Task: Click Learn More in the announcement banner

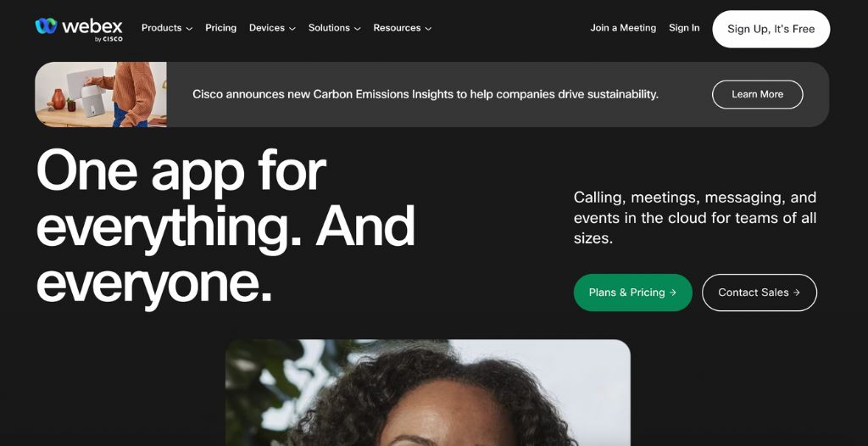Action: pyautogui.click(x=757, y=94)
